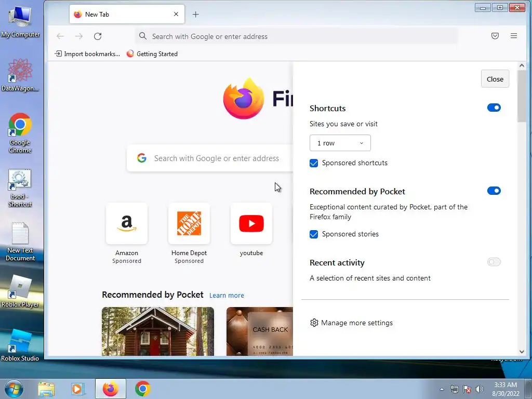
Task: Uncheck Sponsored stories checkbox
Action: (x=314, y=234)
